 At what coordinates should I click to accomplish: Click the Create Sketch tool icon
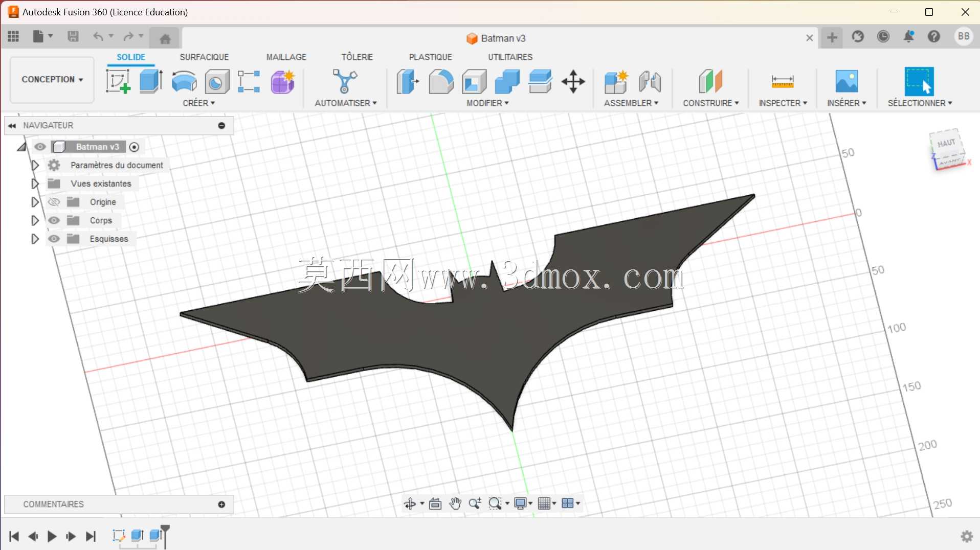coord(118,81)
